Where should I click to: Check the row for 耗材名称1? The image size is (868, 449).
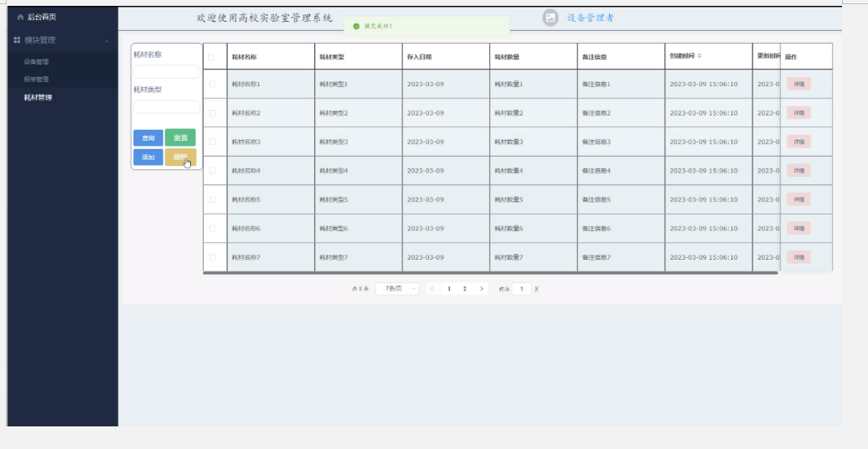click(213, 84)
